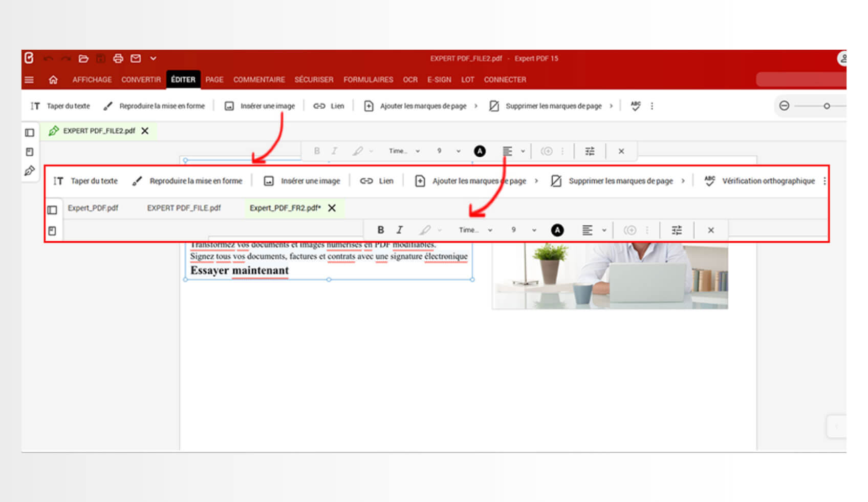The image size is (868, 502).
Task: Open the AFFICHAGE tab
Action: [92, 80]
